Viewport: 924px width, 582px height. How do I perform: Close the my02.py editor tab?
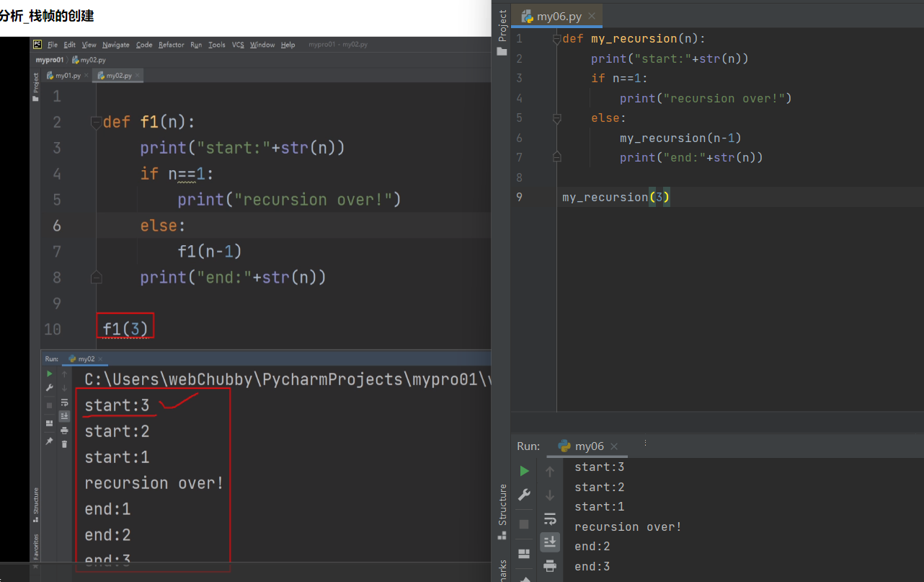138,76
